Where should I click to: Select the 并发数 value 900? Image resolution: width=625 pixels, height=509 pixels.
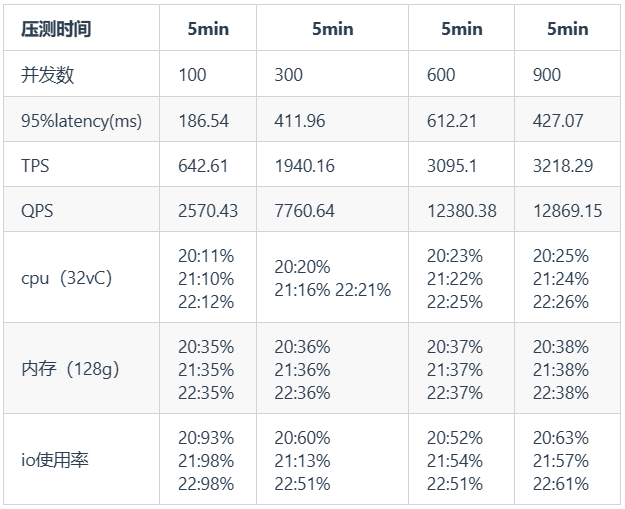pyautogui.click(x=547, y=75)
